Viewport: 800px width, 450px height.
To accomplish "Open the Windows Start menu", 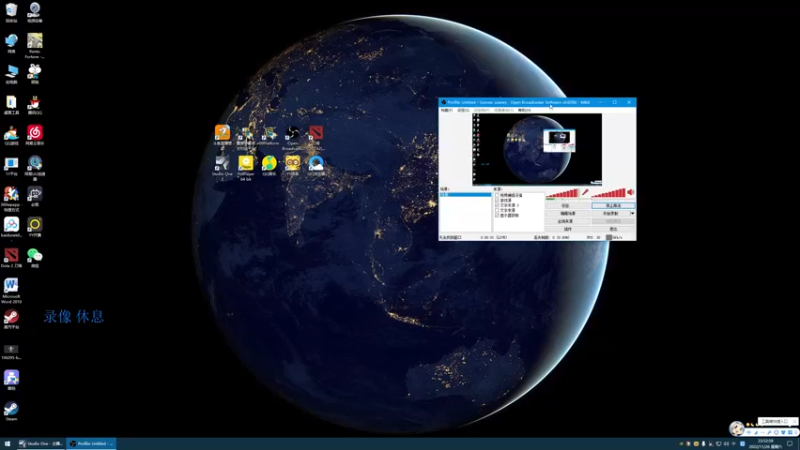I will tap(7, 444).
